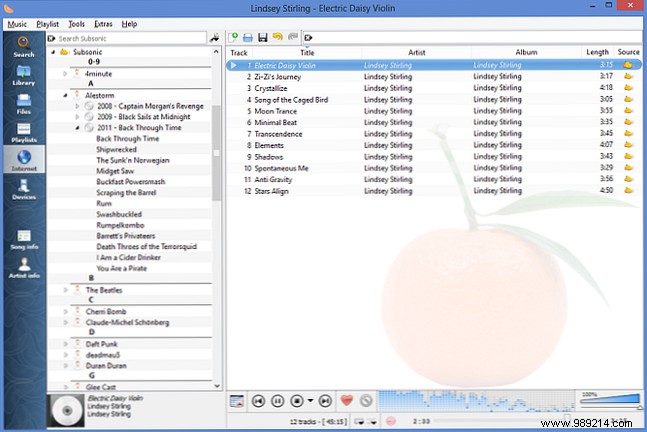Image resolution: width=647 pixels, height=432 pixels.
Task: Open the Search tab in the sidebar
Action: click(24, 47)
